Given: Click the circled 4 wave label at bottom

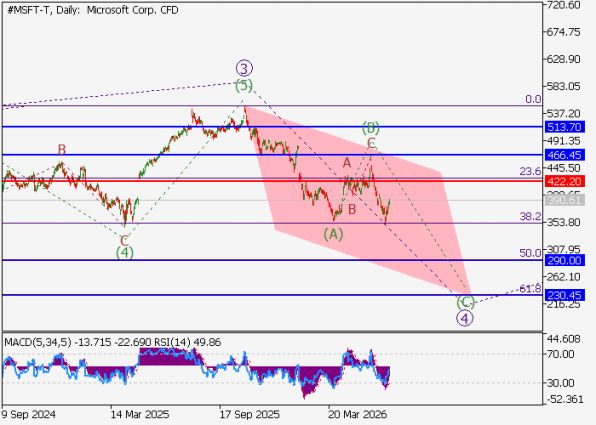Looking at the screenshot, I should tap(465, 318).
